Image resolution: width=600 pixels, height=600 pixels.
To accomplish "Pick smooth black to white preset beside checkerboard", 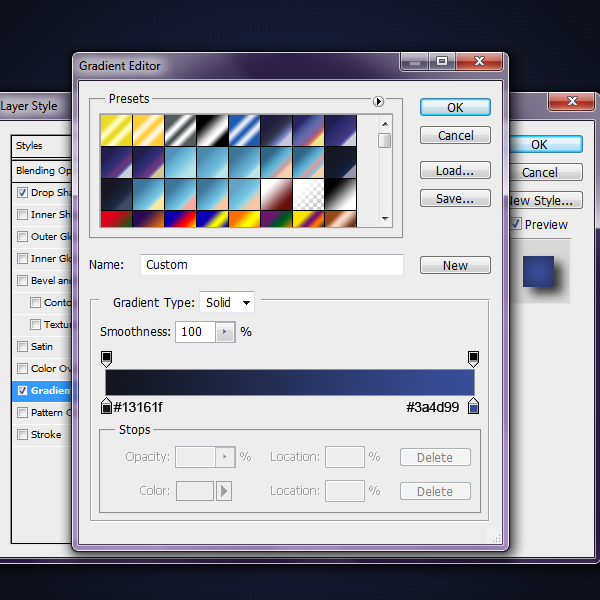I will [x=341, y=194].
